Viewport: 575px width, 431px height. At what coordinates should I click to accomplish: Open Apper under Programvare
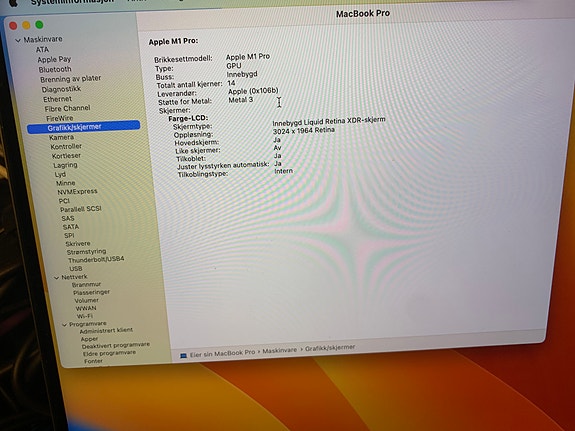(89, 339)
